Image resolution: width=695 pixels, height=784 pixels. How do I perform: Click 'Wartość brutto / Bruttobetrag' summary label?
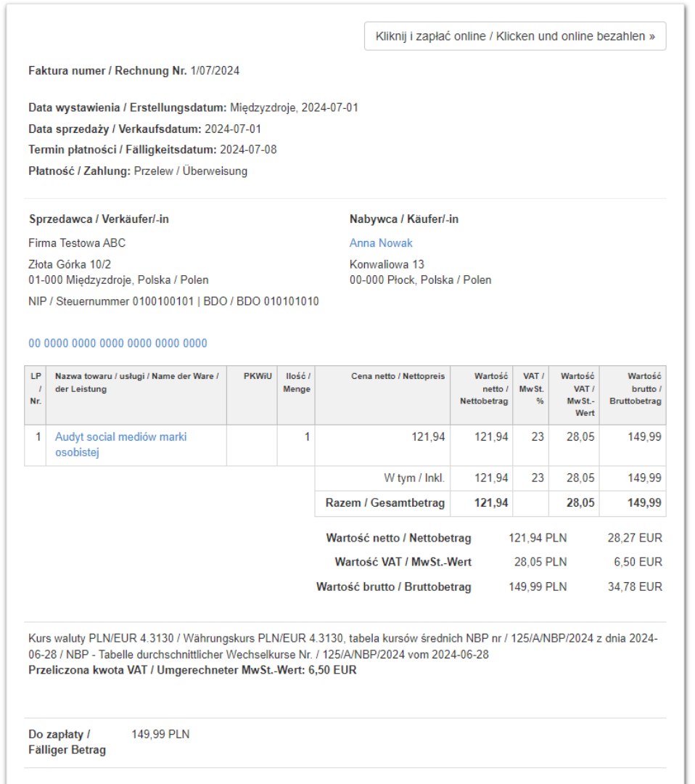(394, 587)
